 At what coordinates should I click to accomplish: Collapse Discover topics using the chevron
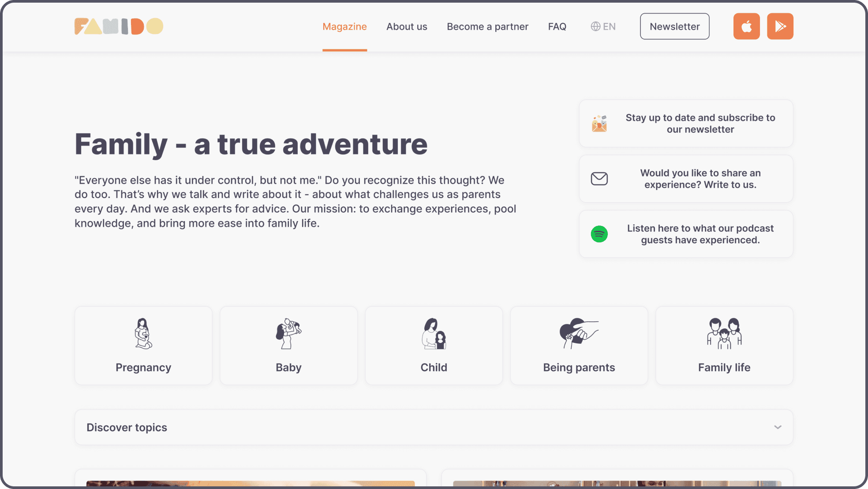[x=778, y=427]
